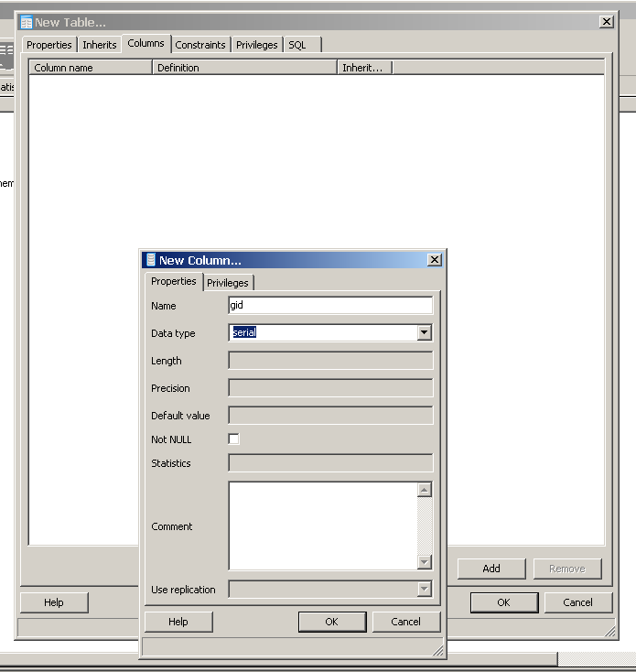Open the Constraints tab

(x=200, y=45)
